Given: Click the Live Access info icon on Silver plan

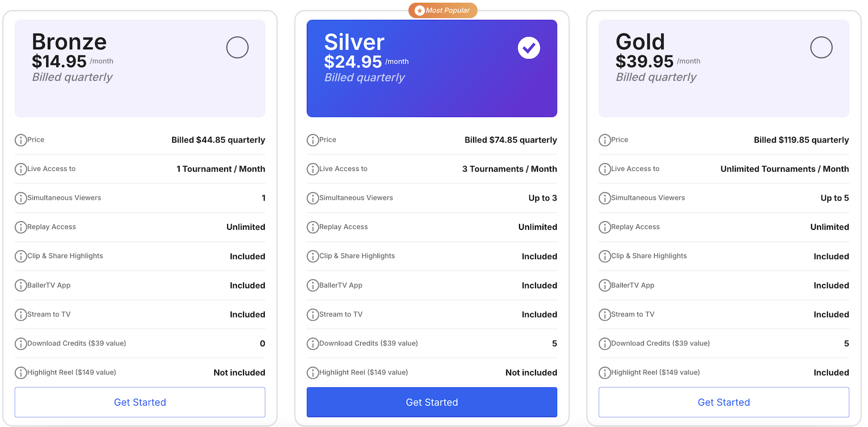Looking at the screenshot, I should point(313,169).
